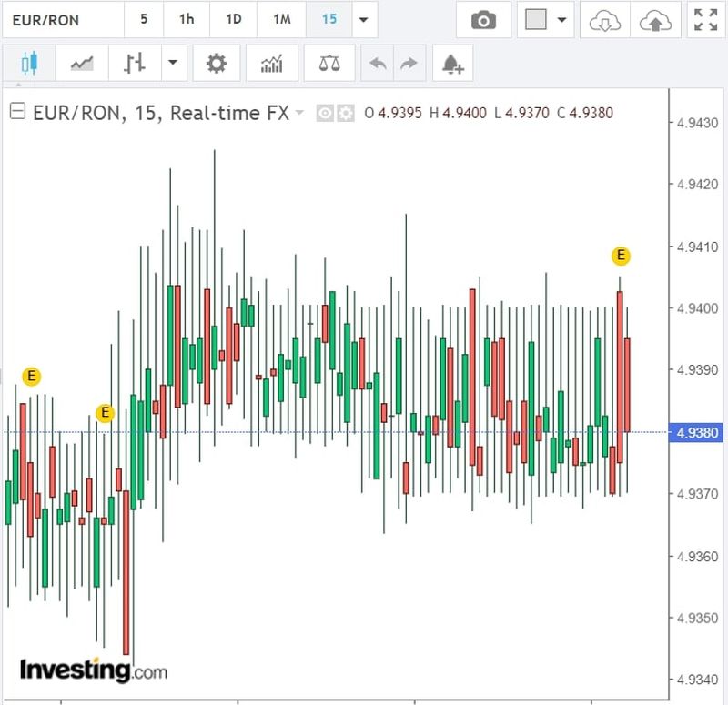The height and width of the screenshot is (705, 728).
Task: Open chart properties gear icon
Action: click(216, 64)
